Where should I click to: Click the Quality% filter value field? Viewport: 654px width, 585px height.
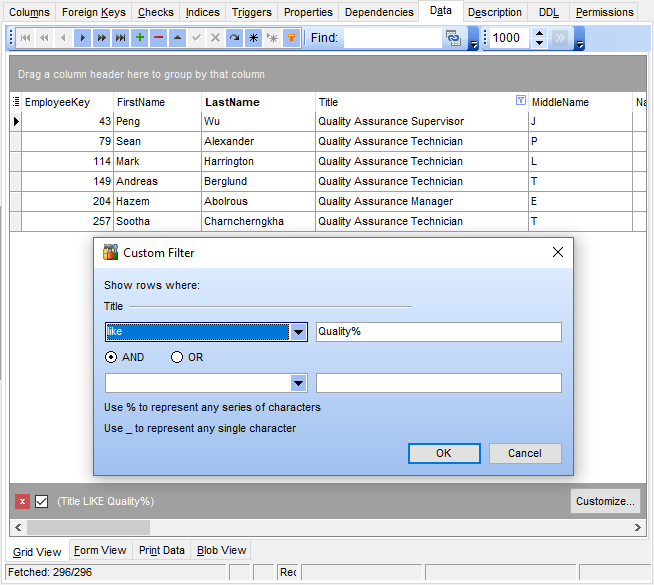click(x=438, y=332)
